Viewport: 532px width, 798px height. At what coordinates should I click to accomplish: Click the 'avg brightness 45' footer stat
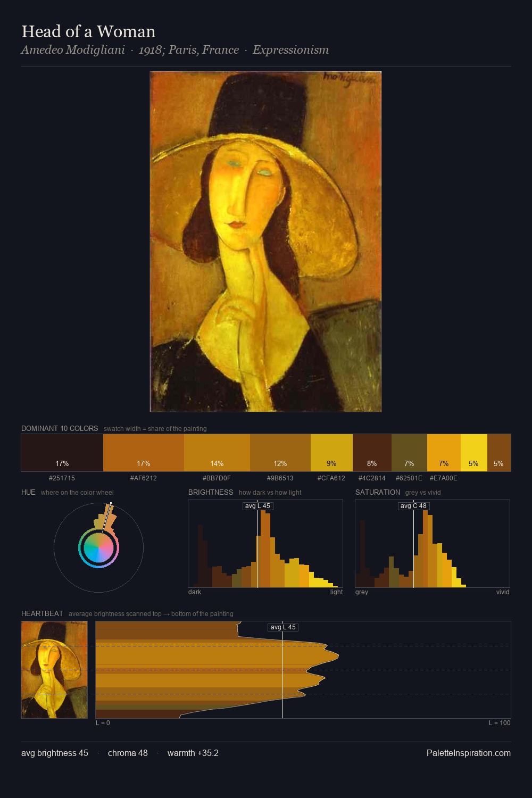pyautogui.click(x=55, y=753)
